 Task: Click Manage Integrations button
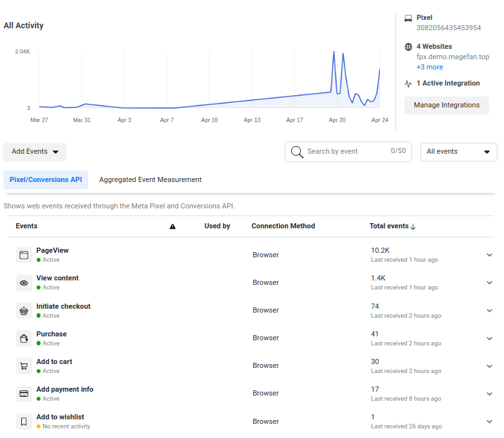point(446,105)
